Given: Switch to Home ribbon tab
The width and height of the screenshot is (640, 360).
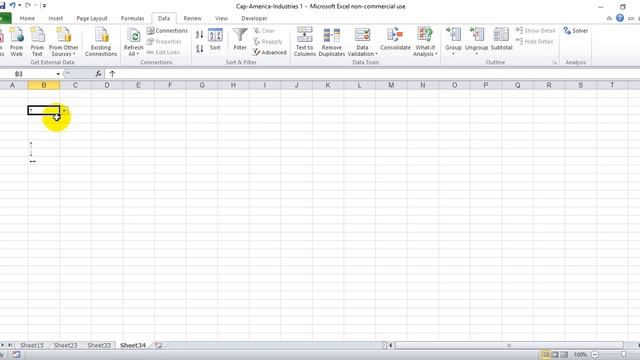Looking at the screenshot, I should click(27, 18).
